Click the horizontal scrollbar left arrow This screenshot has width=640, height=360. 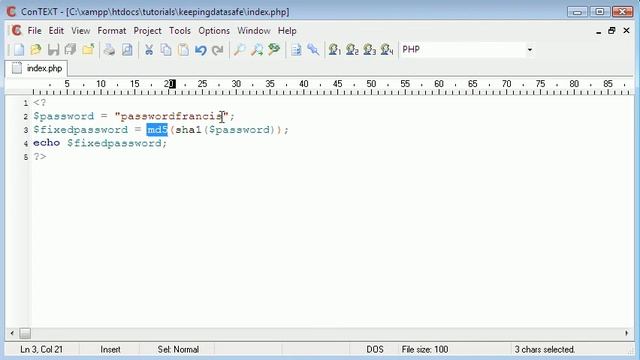coord(12,333)
